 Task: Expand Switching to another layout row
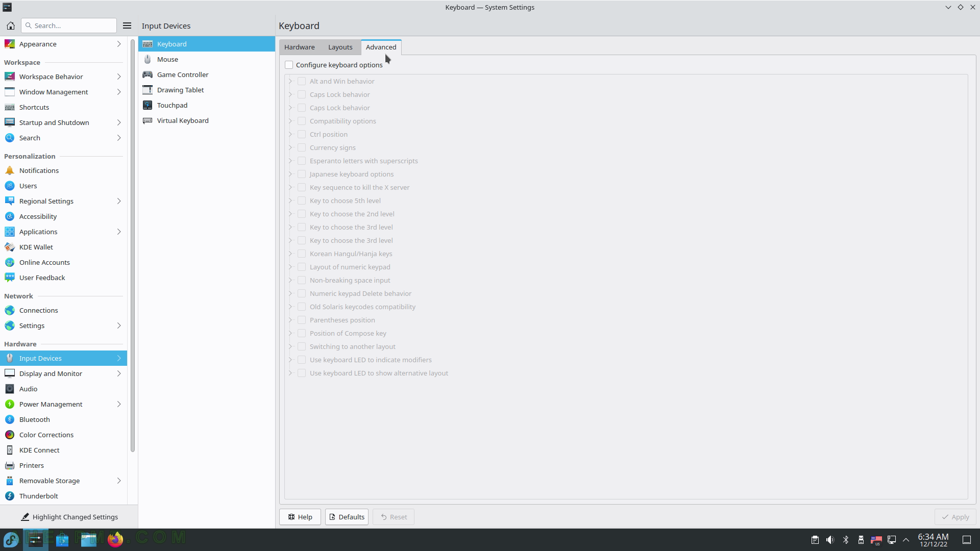(290, 346)
